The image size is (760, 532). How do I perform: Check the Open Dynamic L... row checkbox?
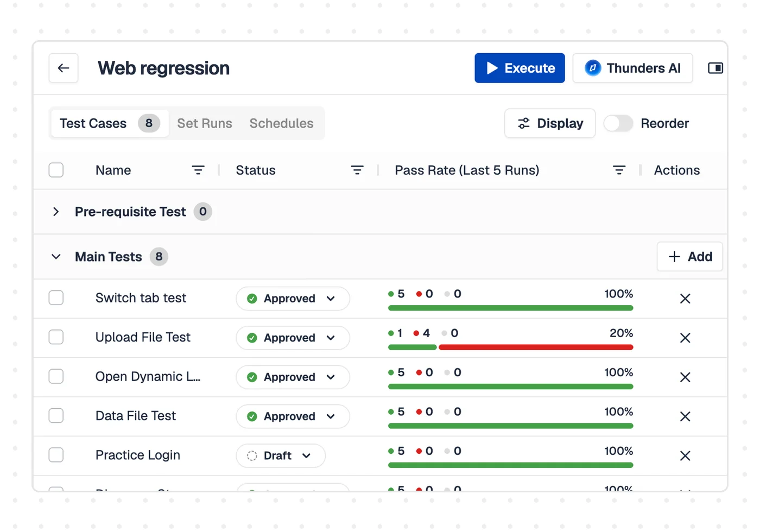(x=56, y=376)
